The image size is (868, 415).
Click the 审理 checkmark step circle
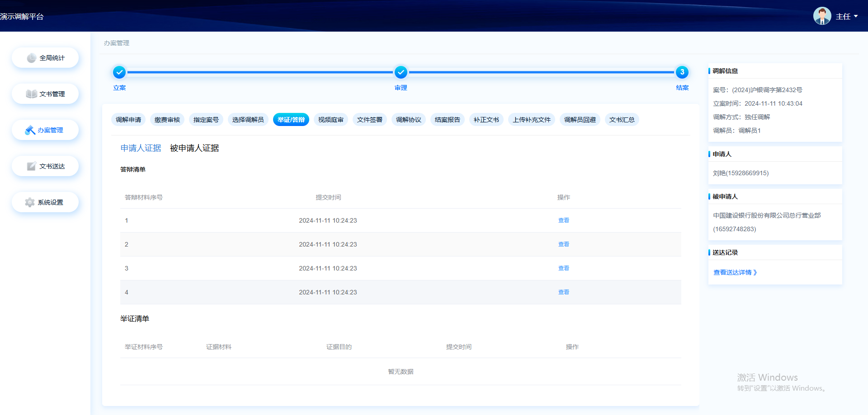401,72
